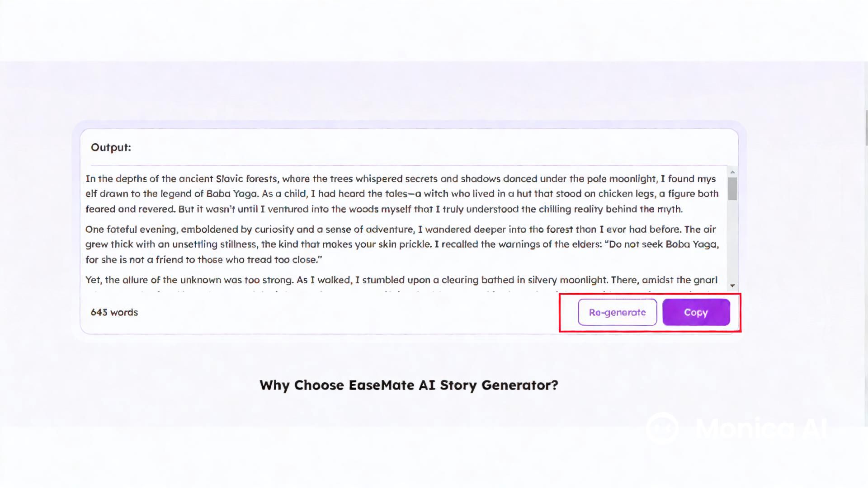This screenshot has height=488, width=868.
Task: Click the output scrollbar's down arrow
Action: [x=732, y=286]
